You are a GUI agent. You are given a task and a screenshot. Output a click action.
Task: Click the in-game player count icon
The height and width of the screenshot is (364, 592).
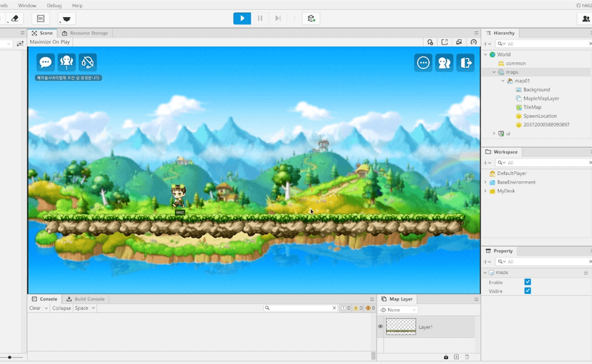pos(67,62)
